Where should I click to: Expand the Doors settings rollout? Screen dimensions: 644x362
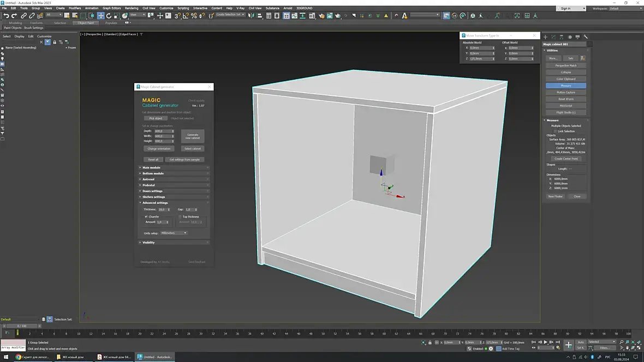(x=153, y=191)
